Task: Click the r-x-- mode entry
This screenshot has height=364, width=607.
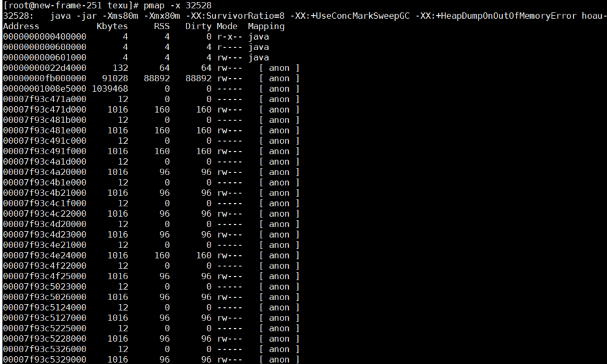Action: 229,36
